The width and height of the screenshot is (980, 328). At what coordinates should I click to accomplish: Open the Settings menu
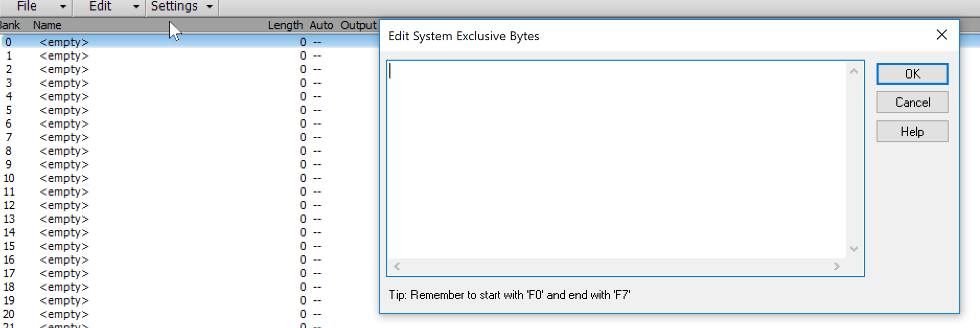coord(175,7)
